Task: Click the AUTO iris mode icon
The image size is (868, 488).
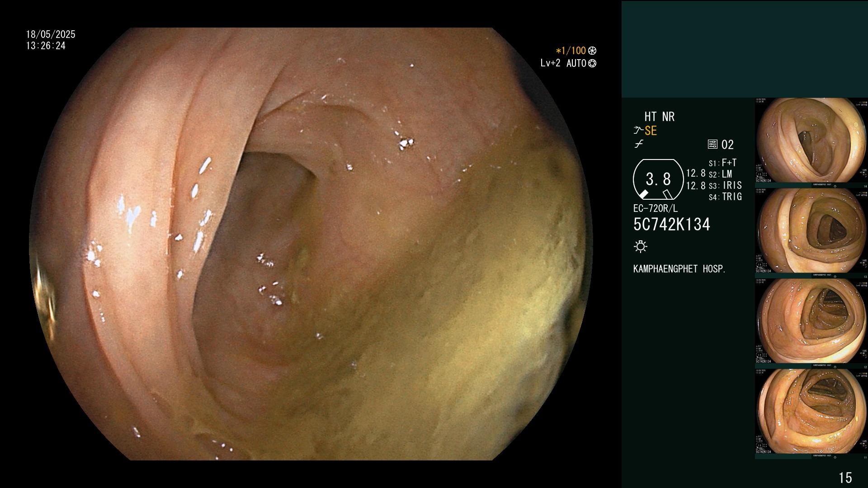Action: pyautogui.click(x=592, y=63)
